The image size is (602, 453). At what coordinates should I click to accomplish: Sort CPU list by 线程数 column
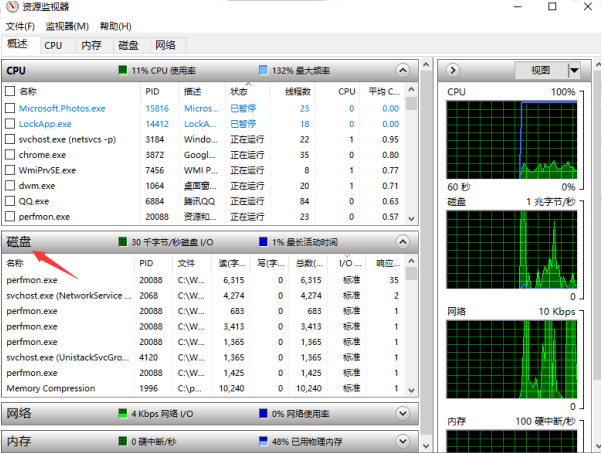(293, 91)
